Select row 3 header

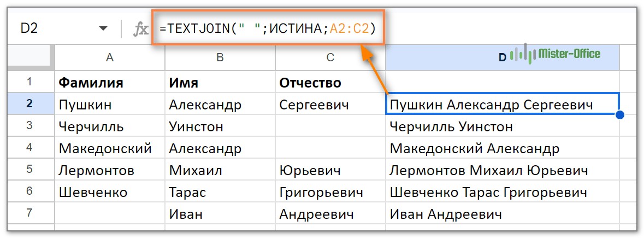pyautogui.click(x=31, y=126)
